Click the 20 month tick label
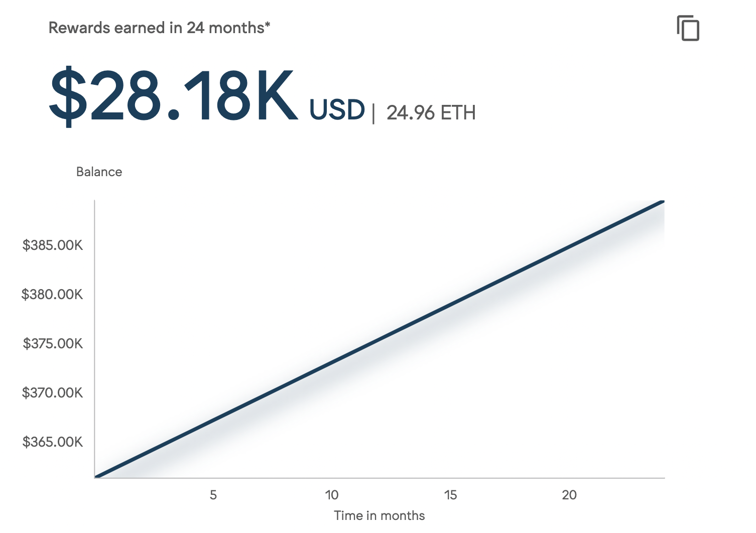Viewport: 756px width, 533px height. (569, 495)
